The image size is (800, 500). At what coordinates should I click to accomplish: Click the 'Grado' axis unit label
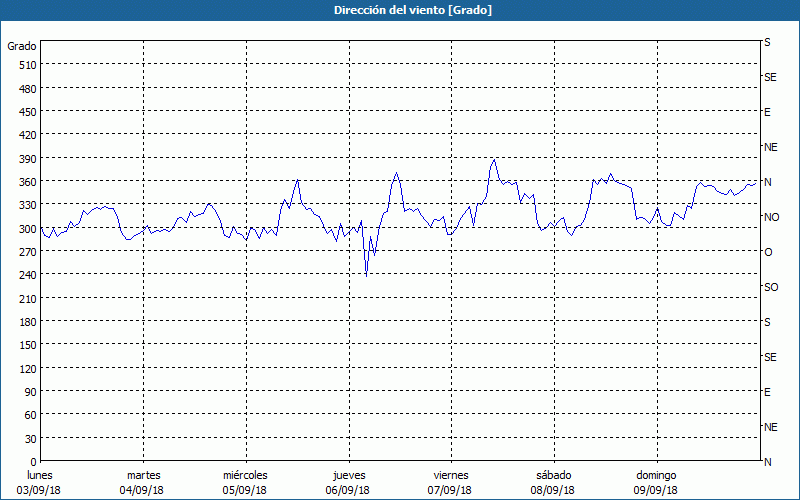pos(22,46)
